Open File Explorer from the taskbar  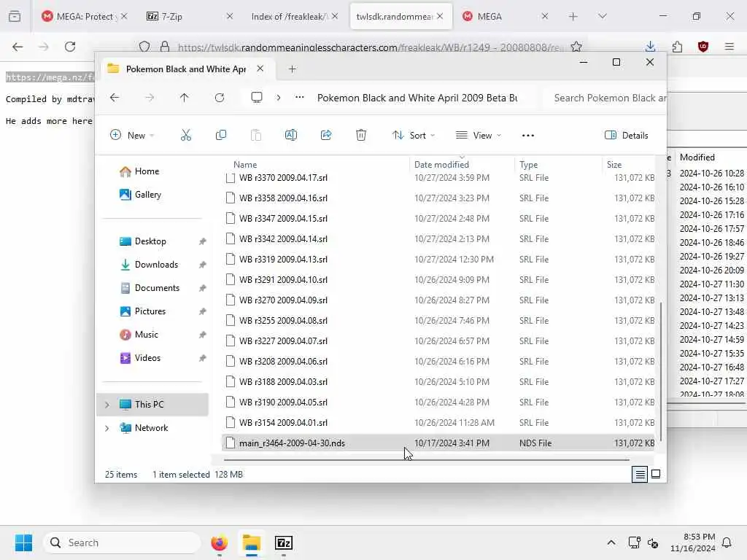(252, 542)
